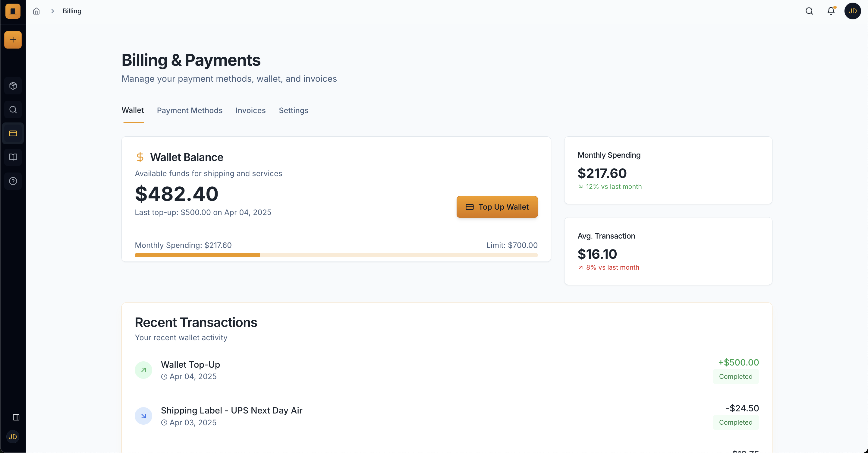
Task: Click the top bar search icon
Action: pos(809,11)
